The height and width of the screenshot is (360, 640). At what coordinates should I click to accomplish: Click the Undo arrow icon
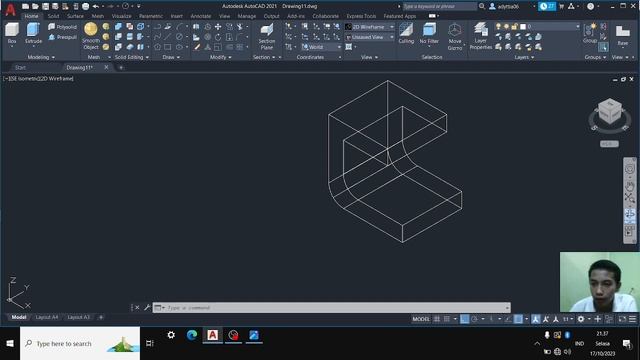coord(96,6)
